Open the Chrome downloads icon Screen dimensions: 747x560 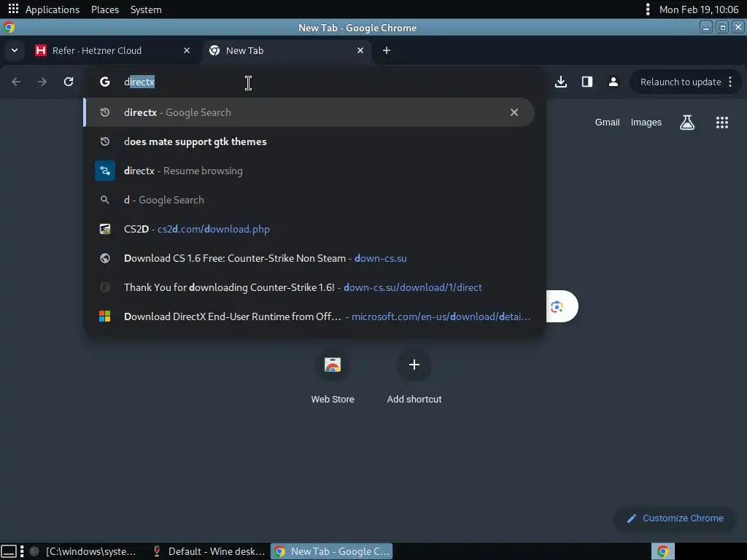click(561, 82)
